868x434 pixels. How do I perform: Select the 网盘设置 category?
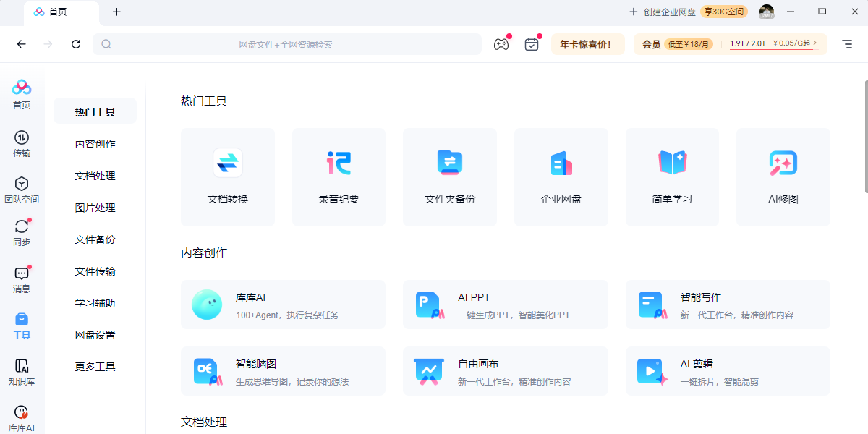point(95,335)
